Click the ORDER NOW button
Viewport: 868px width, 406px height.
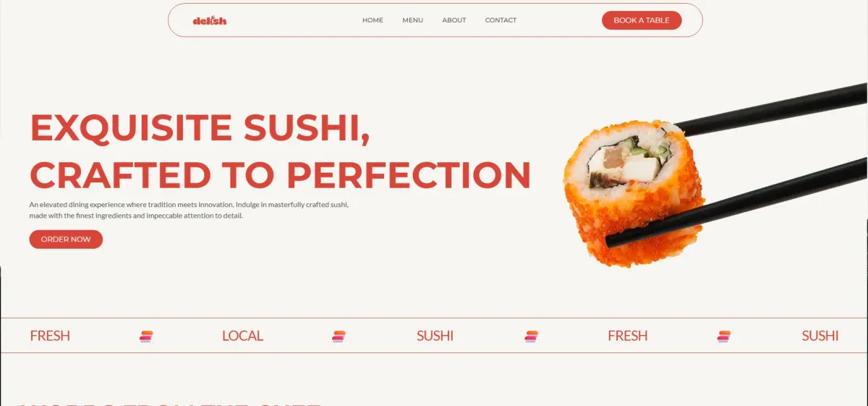[x=66, y=239]
